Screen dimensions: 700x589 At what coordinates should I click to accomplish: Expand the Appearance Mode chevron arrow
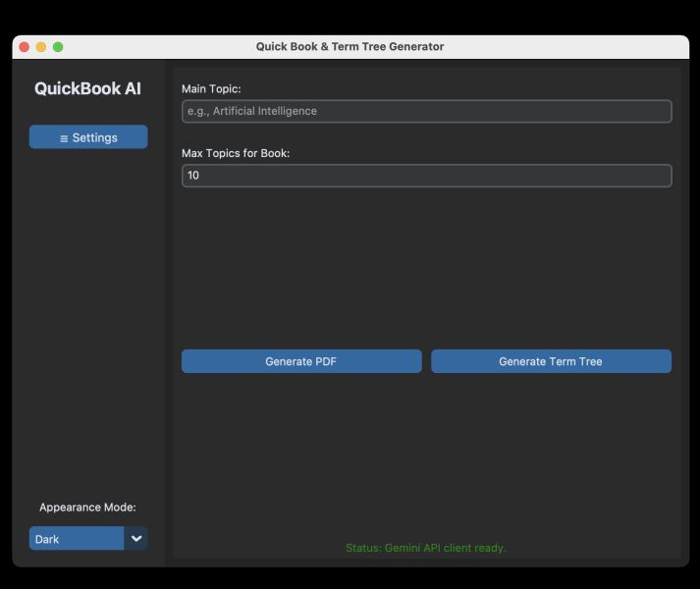(x=136, y=539)
